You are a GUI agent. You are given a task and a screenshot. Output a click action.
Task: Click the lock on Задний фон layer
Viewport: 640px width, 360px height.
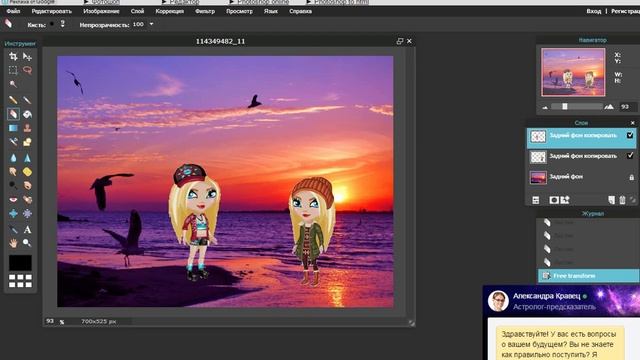pyautogui.click(x=631, y=177)
